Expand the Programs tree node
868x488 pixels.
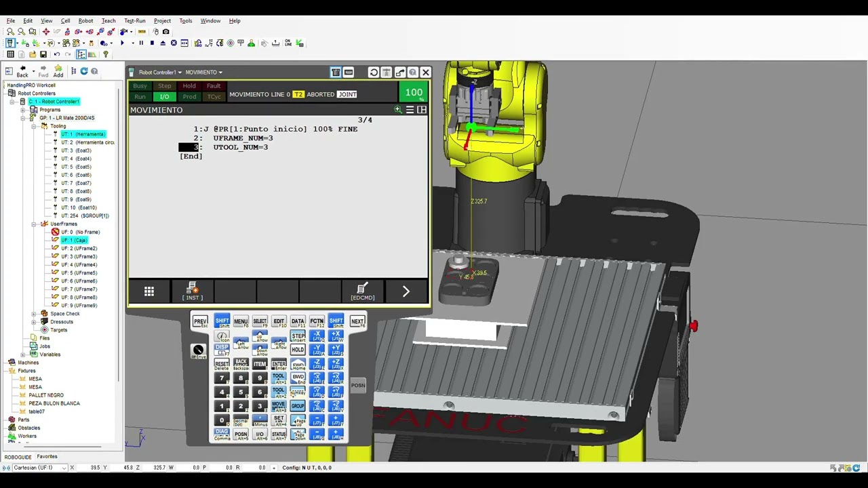pyautogui.click(x=23, y=110)
